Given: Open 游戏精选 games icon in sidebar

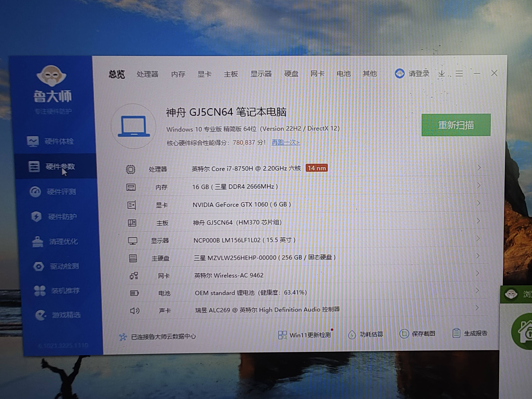Looking at the screenshot, I should point(41,315).
